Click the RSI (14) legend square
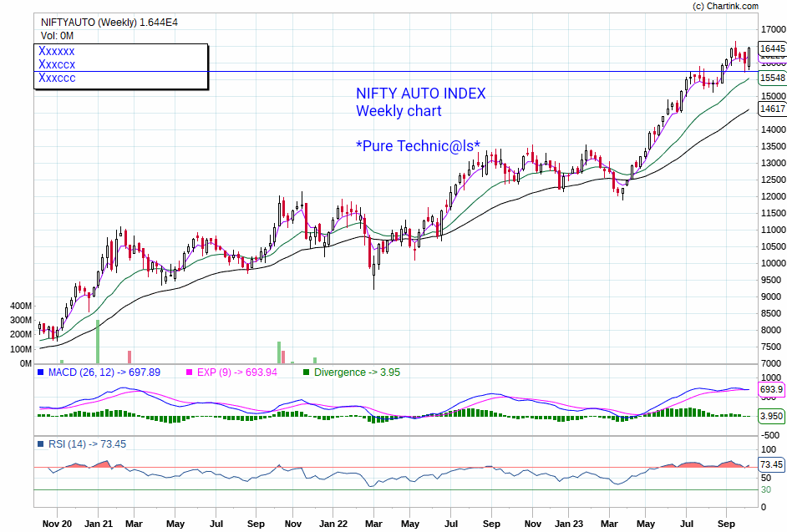This screenshot has height=532, width=787. pos(41,444)
